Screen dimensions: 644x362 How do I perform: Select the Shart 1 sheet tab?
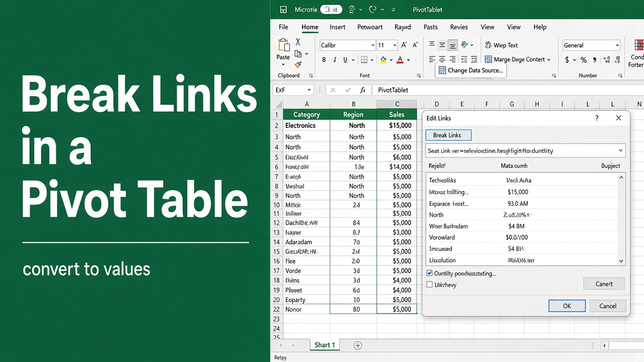325,345
